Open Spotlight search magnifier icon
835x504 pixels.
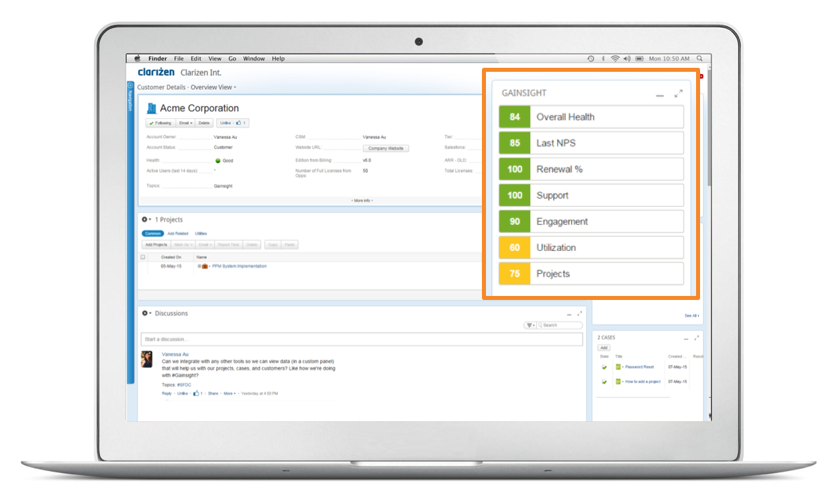coord(700,59)
